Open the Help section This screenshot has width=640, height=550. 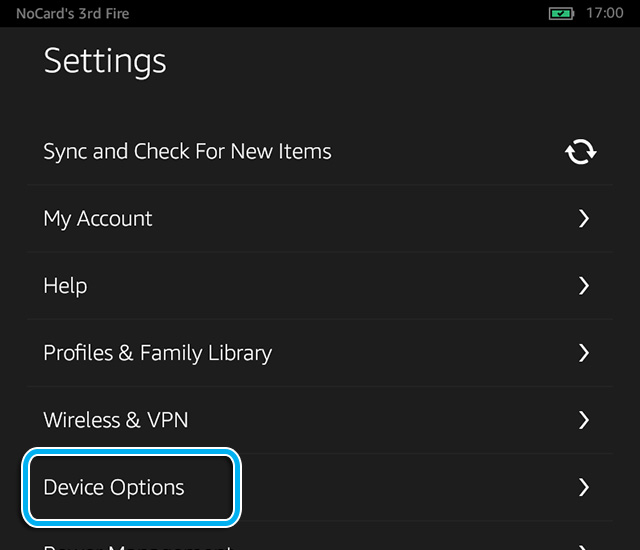tap(320, 286)
